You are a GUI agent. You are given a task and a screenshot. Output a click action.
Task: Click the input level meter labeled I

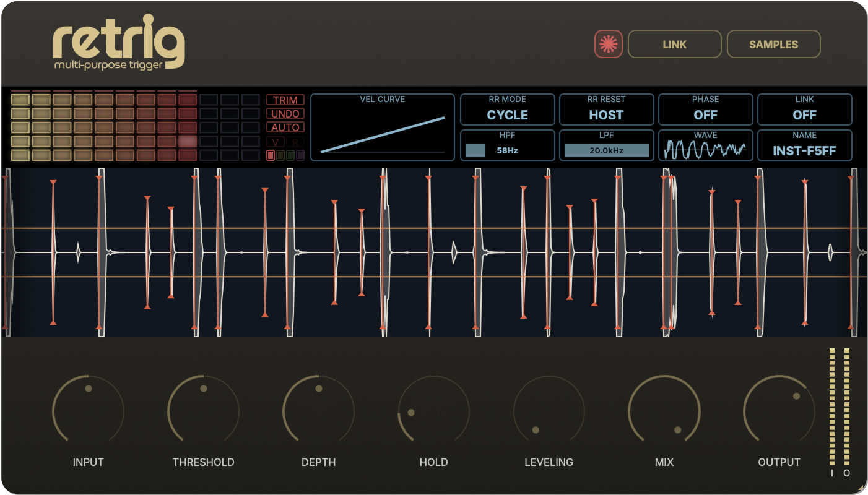pyautogui.click(x=832, y=407)
